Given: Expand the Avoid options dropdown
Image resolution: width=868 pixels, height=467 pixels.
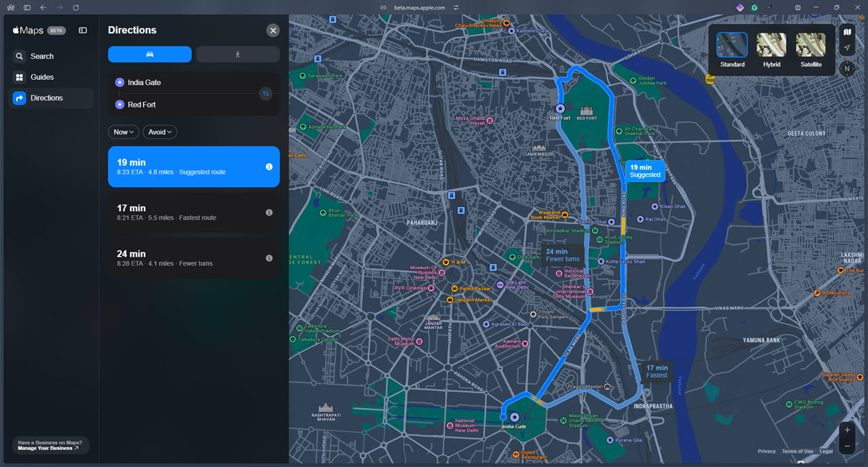Looking at the screenshot, I should point(160,132).
